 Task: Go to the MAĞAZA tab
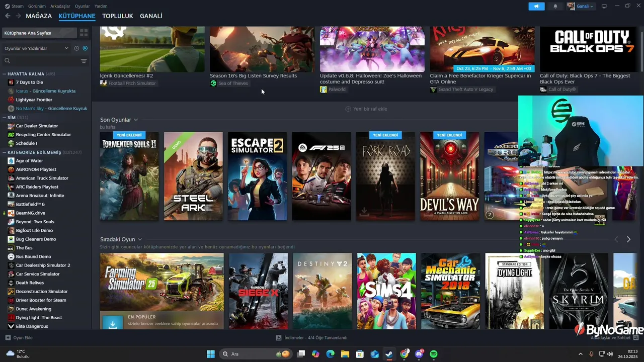click(39, 16)
